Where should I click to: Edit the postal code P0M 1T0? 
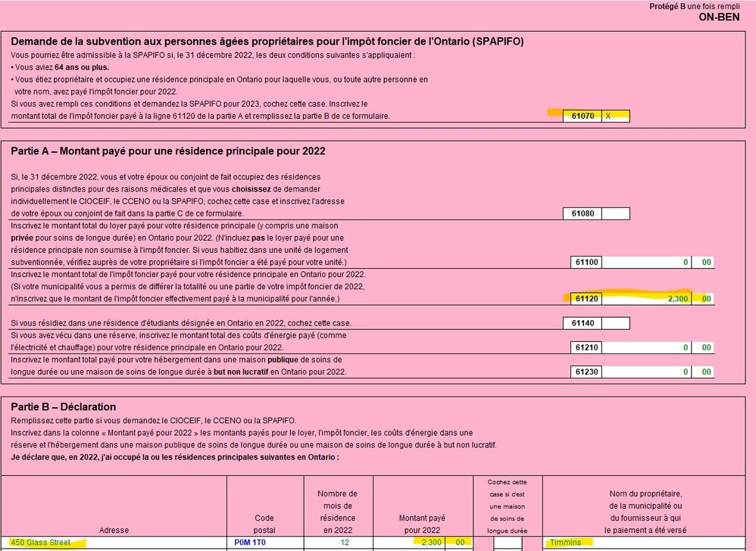(265, 543)
